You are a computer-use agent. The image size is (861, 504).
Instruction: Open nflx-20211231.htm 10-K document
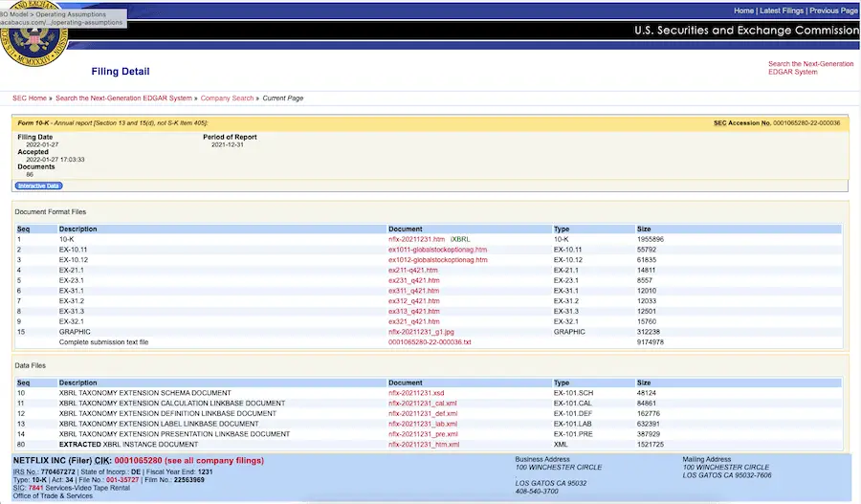[416, 239]
